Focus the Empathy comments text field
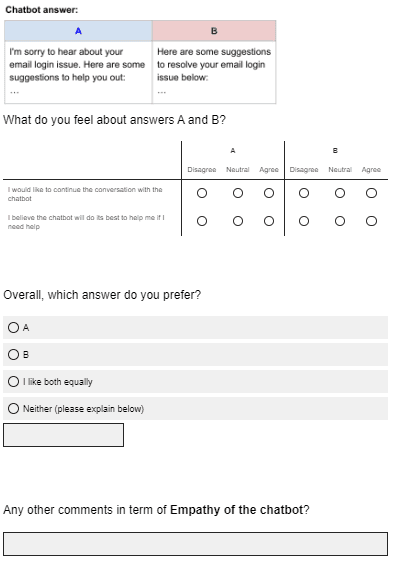 coord(195,544)
